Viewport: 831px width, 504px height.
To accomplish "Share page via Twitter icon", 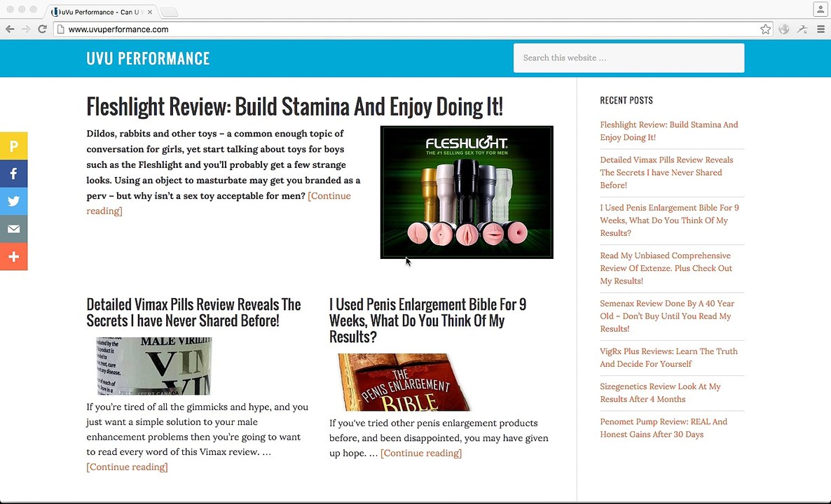I will click(x=14, y=201).
